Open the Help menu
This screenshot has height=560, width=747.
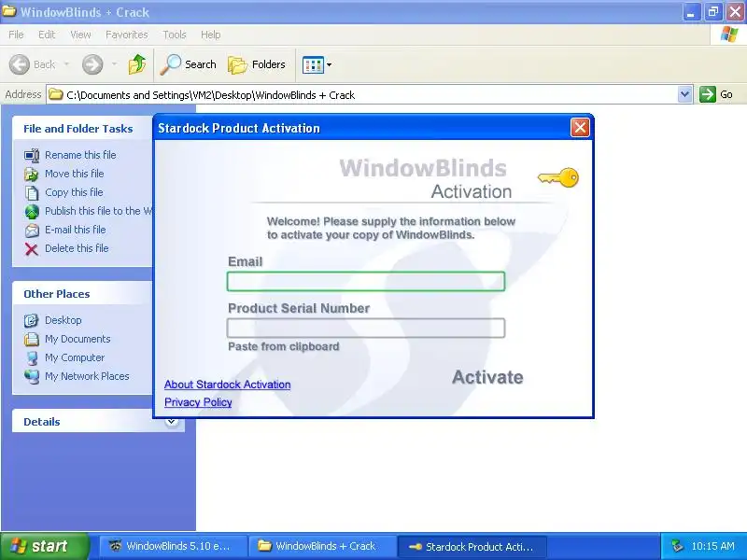(211, 35)
